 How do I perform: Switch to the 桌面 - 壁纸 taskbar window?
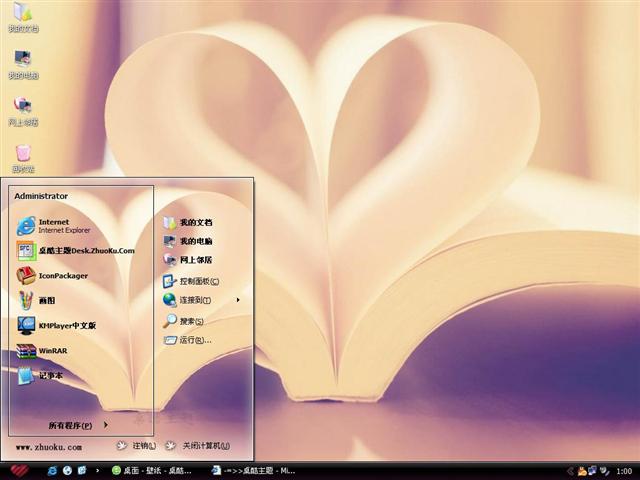tap(152, 470)
